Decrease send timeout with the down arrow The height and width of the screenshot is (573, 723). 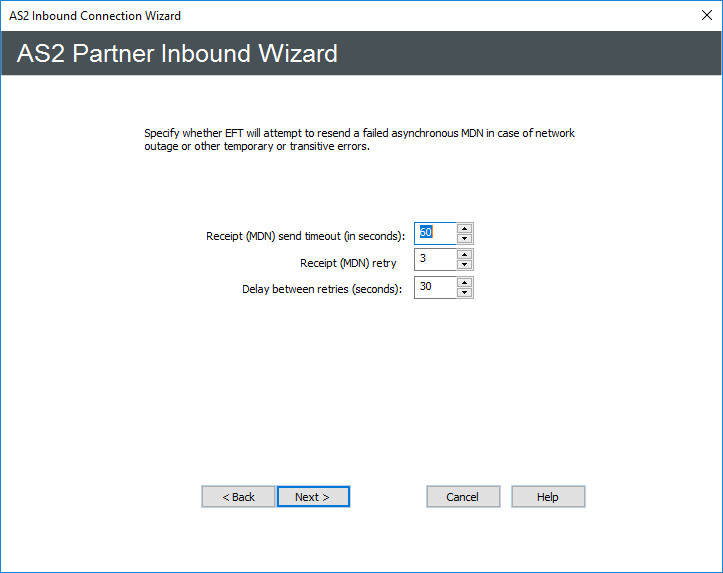coord(464,238)
